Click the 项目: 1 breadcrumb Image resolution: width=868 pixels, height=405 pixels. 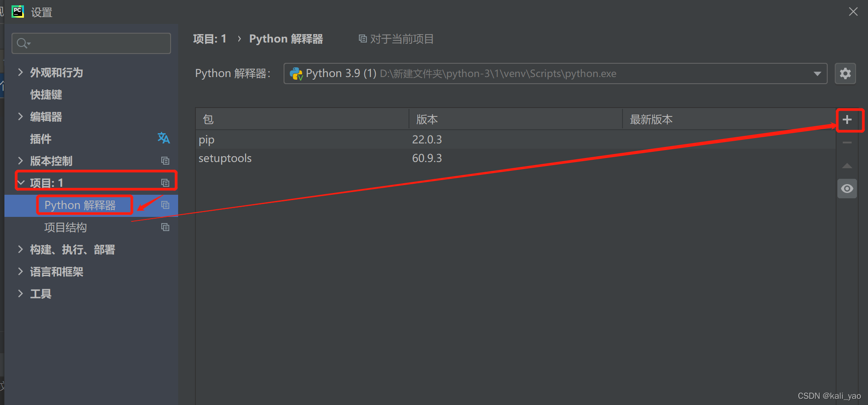[210, 39]
